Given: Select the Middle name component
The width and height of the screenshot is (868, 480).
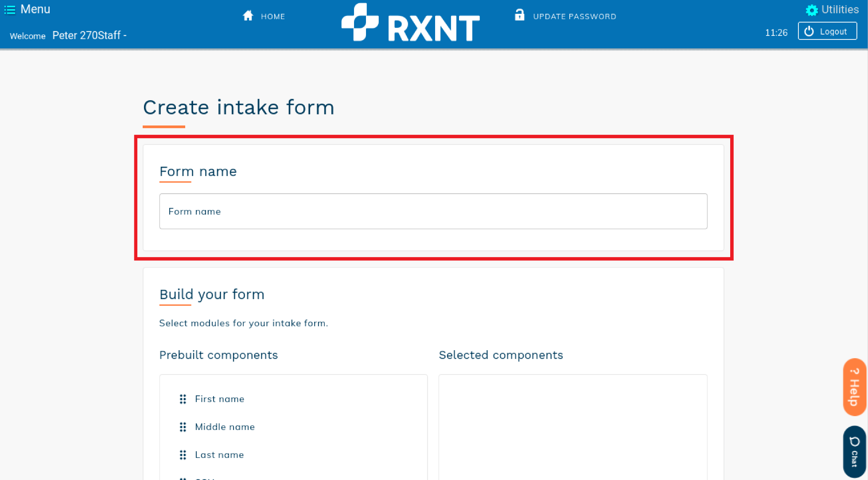Looking at the screenshot, I should click(x=225, y=427).
